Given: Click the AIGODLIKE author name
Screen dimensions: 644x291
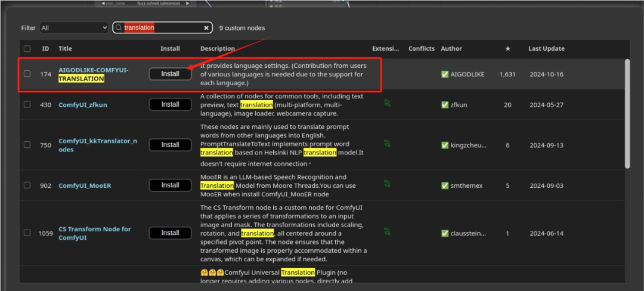Looking at the screenshot, I should (467, 75).
